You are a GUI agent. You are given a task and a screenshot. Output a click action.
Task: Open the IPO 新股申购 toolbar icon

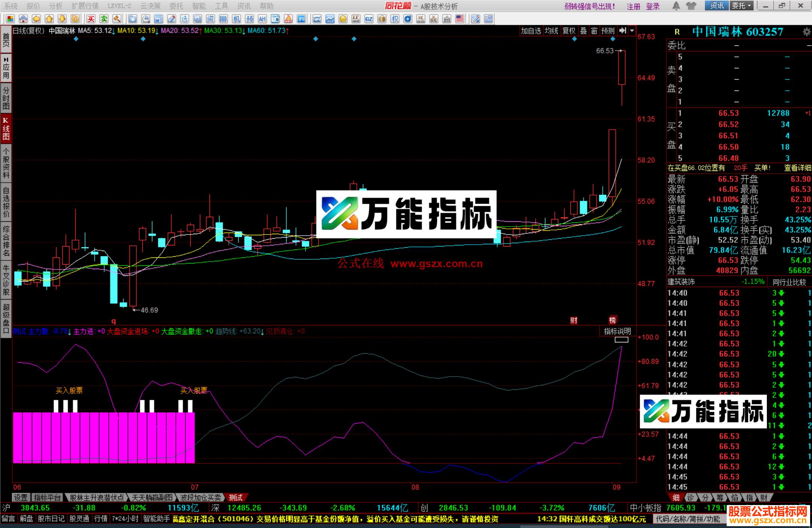click(302, 18)
